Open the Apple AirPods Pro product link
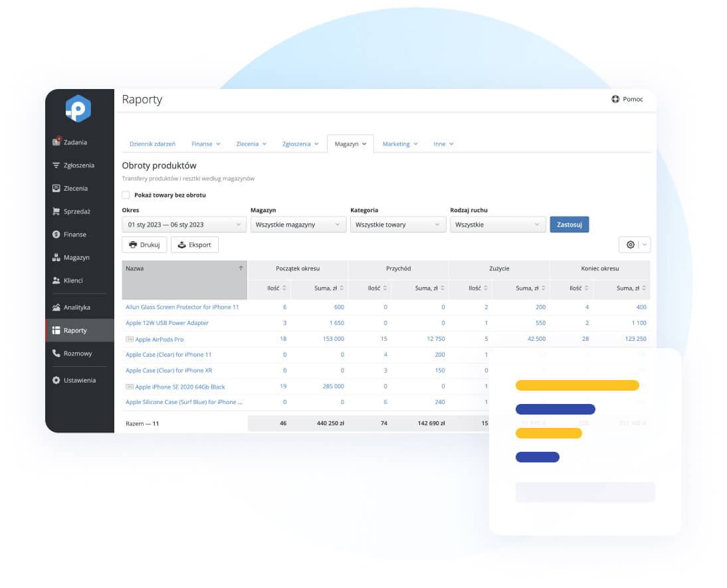727x588 pixels. [x=159, y=339]
